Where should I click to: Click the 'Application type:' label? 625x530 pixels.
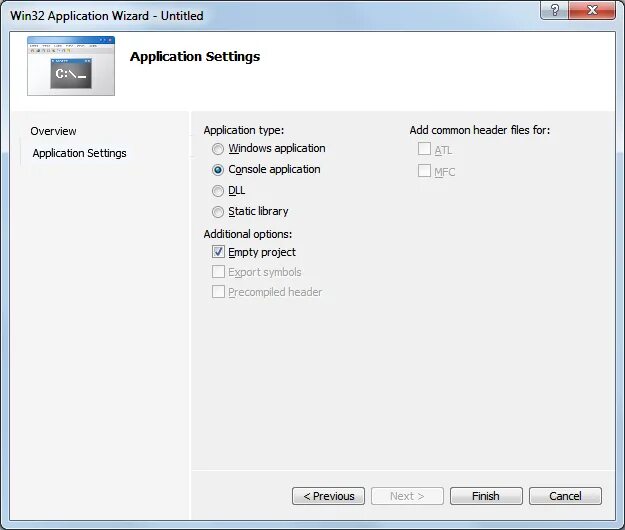[x=244, y=130]
